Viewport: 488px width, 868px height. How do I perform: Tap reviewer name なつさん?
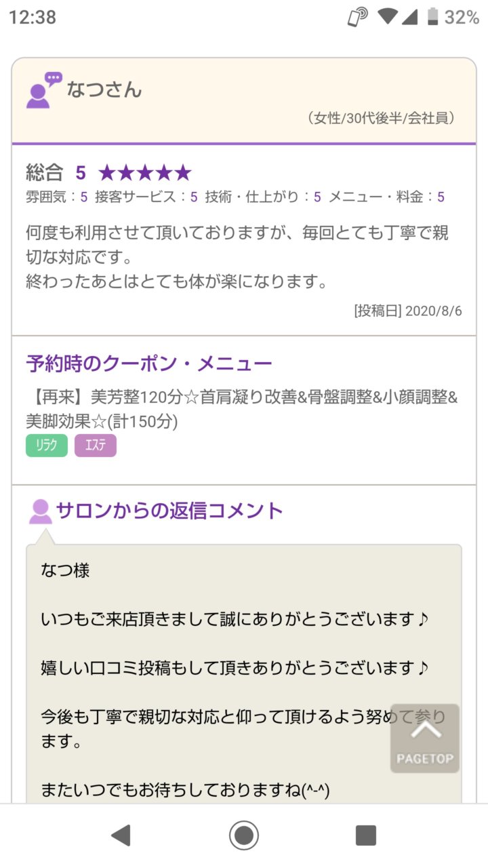click(x=104, y=90)
